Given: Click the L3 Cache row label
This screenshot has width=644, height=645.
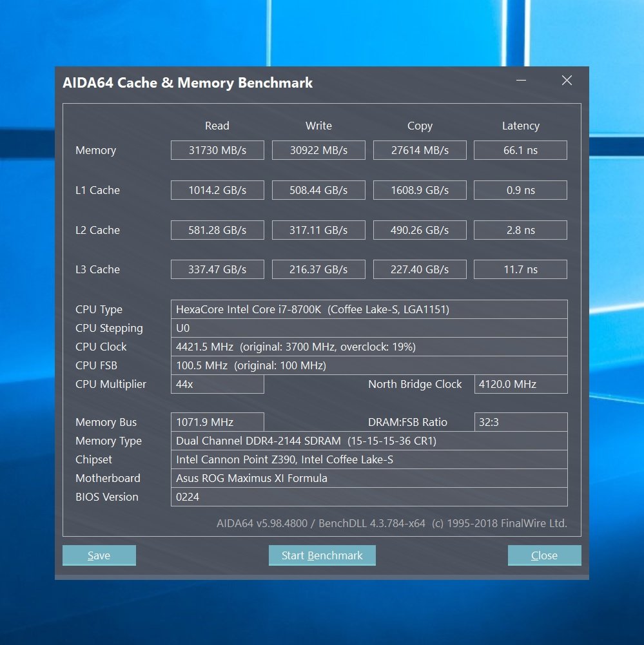Looking at the screenshot, I should [97, 269].
